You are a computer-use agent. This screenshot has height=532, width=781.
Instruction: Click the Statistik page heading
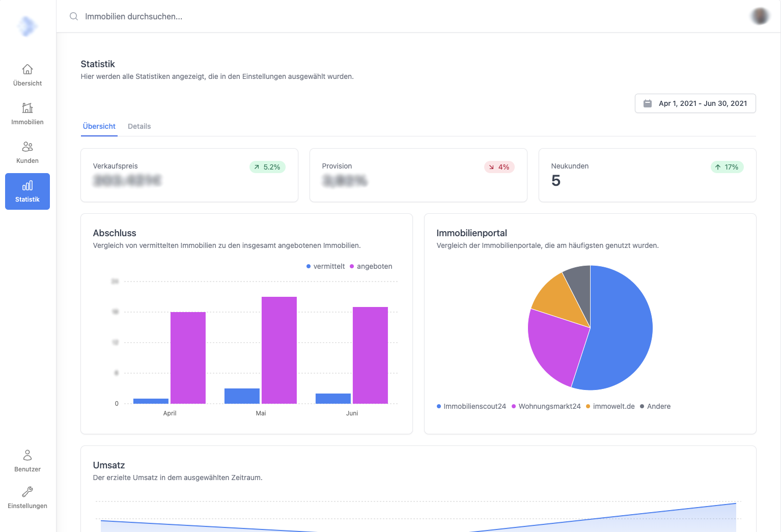click(98, 64)
